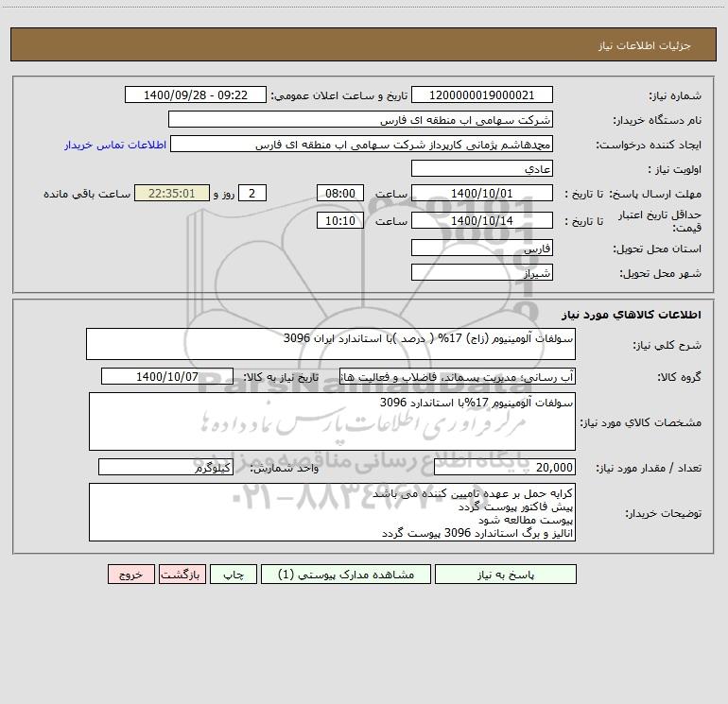The width and height of the screenshot is (728, 704).
Task: Click the quantity field 20,000
Action: click(x=505, y=467)
